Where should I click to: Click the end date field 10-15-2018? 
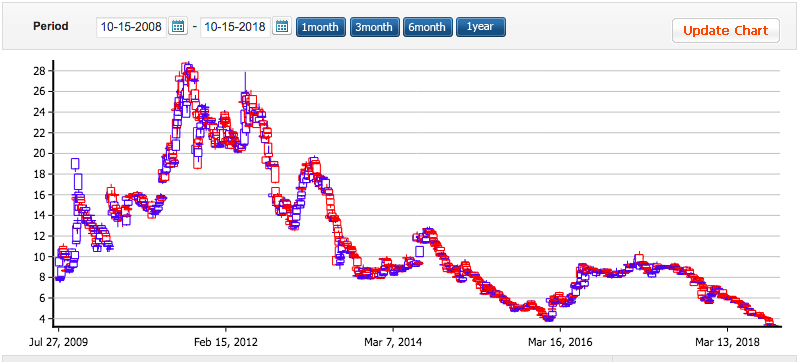click(x=236, y=27)
